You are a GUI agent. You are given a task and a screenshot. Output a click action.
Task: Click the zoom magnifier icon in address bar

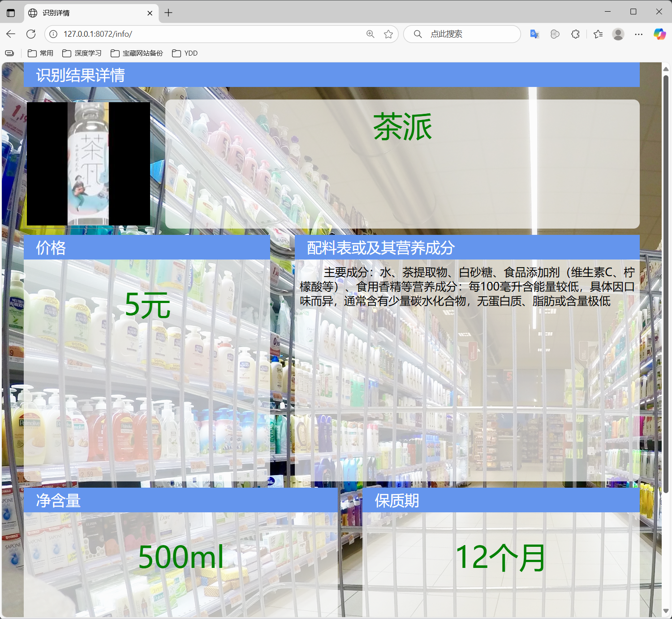370,34
